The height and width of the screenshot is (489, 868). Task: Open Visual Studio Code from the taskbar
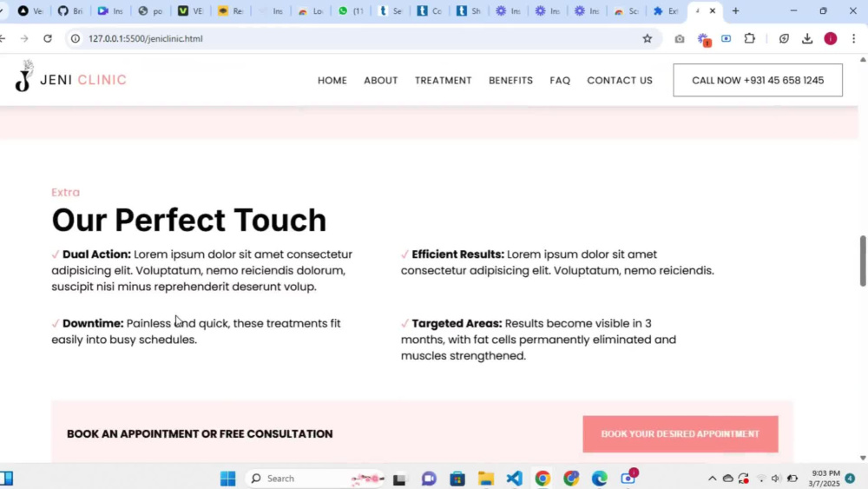(x=514, y=479)
